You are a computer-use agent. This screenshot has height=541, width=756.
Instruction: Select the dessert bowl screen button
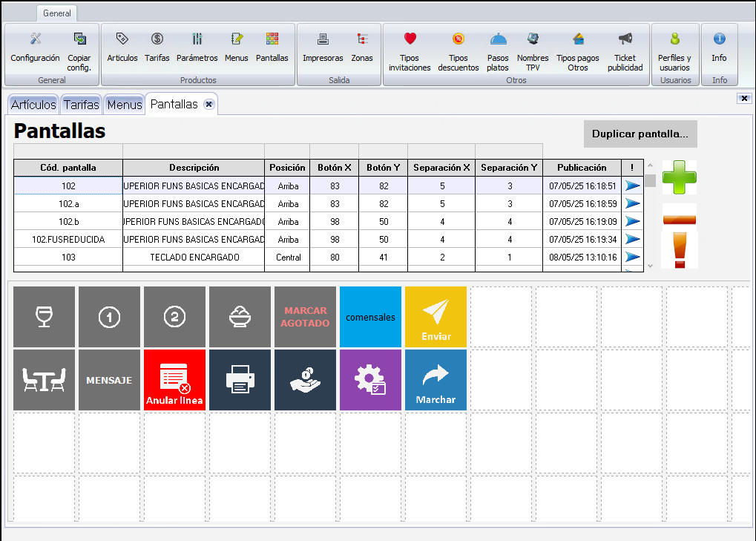pyautogui.click(x=240, y=317)
